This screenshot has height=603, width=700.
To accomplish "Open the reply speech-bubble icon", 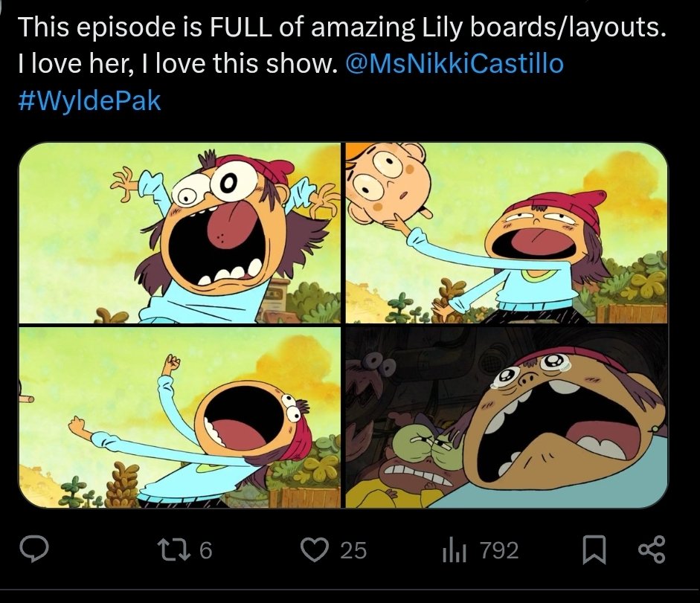I will pyautogui.click(x=34, y=550).
